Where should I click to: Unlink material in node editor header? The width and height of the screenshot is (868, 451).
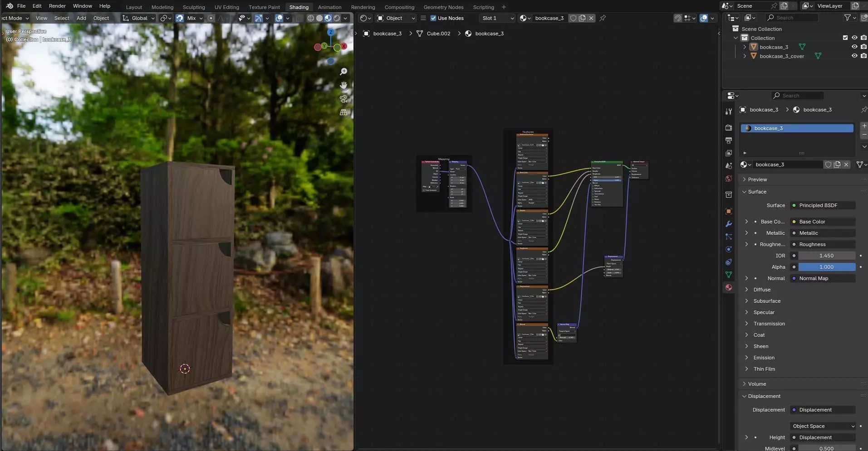(591, 18)
